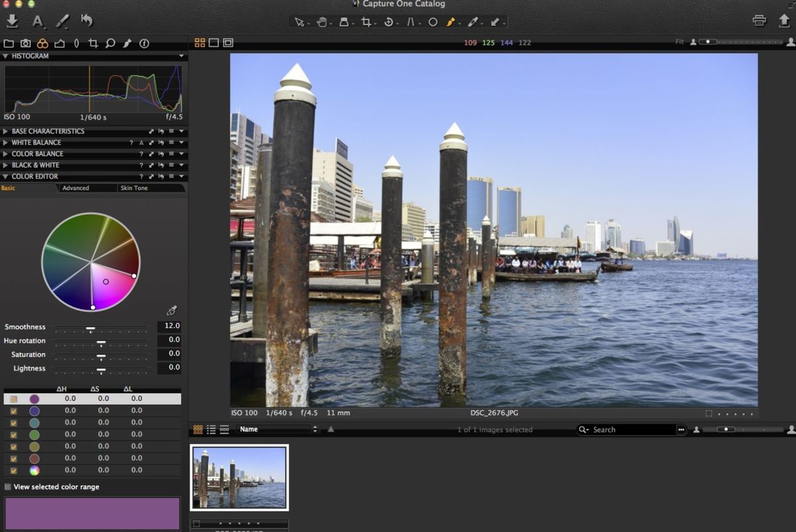
Task: Select the Crop tool in top toolbar
Action: pyautogui.click(x=366, y=22)
